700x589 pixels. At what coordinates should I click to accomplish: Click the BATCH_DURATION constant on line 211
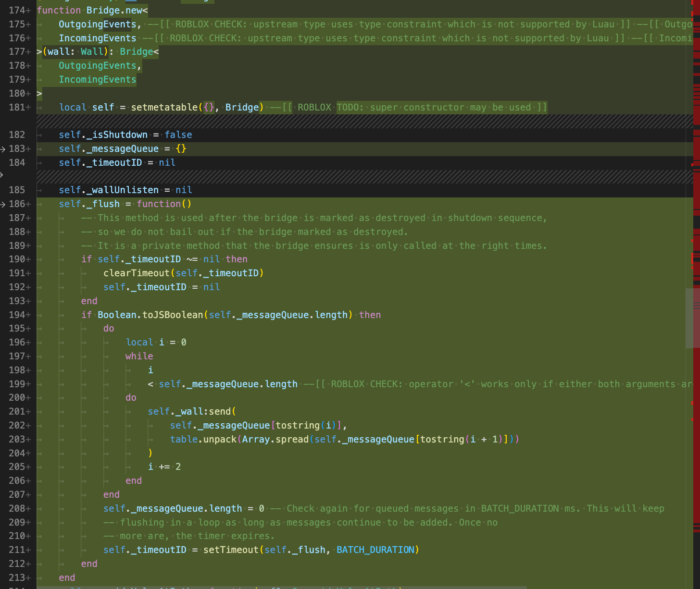[375, 550]
